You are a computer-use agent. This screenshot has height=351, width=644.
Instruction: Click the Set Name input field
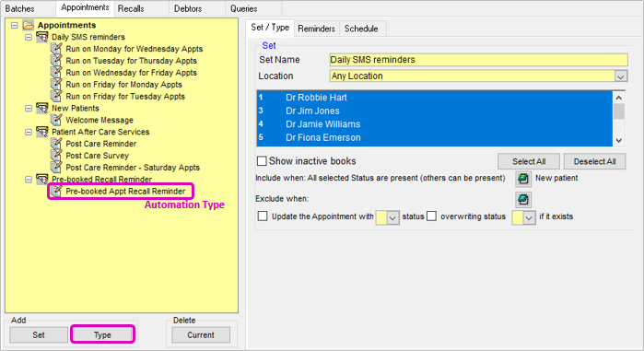(x=478, y=60)
